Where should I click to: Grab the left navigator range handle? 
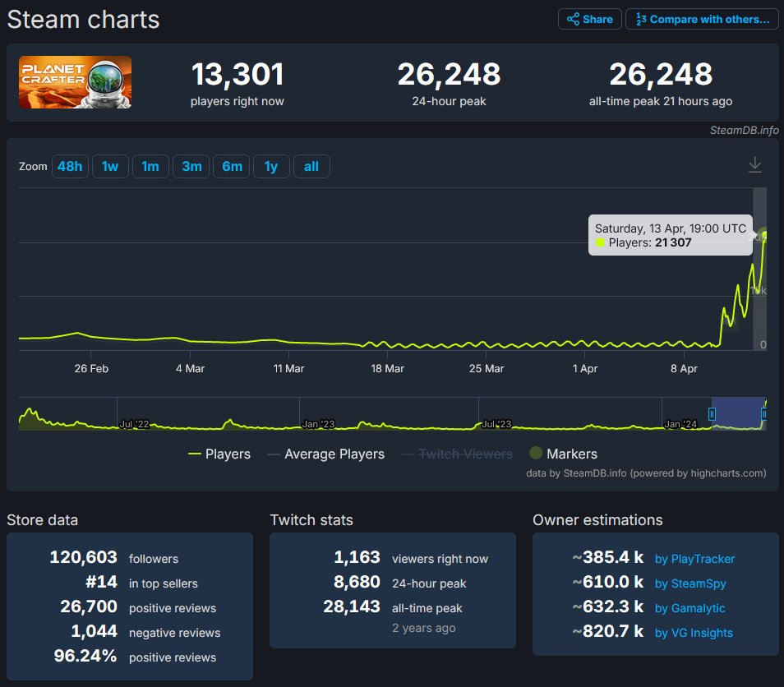pyautogui.click(x=712, y=414)
